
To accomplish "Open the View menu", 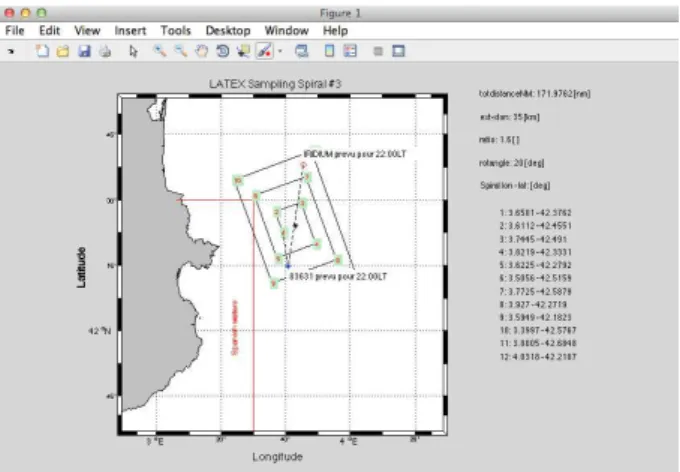I will pyautogui.click(x=87, y=31).
